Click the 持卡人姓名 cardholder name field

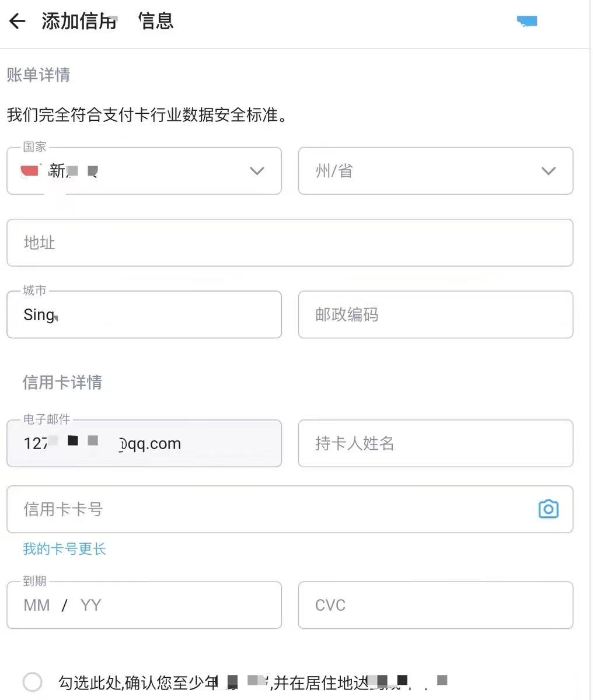coord(435,444)
